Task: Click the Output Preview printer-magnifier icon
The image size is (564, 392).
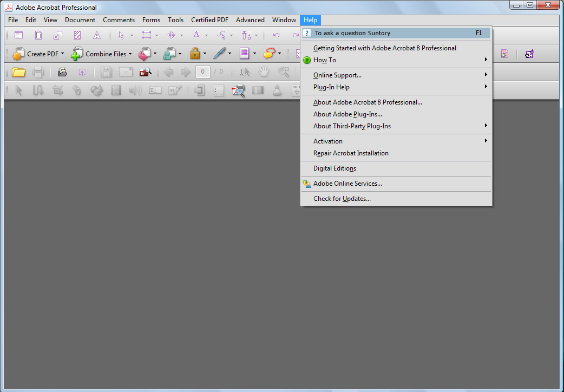Action: 239,90
